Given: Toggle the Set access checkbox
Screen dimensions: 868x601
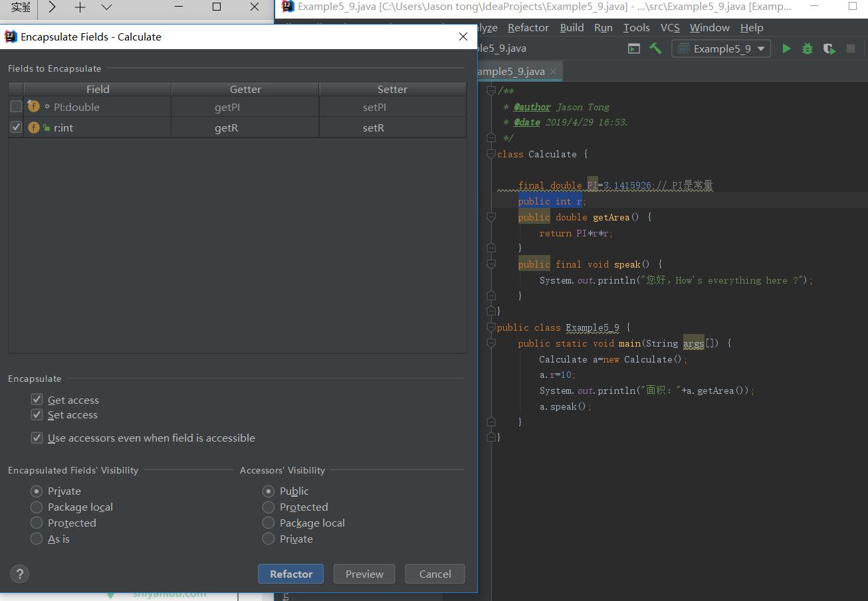Looking at the screenshot, I should point(37,414).
